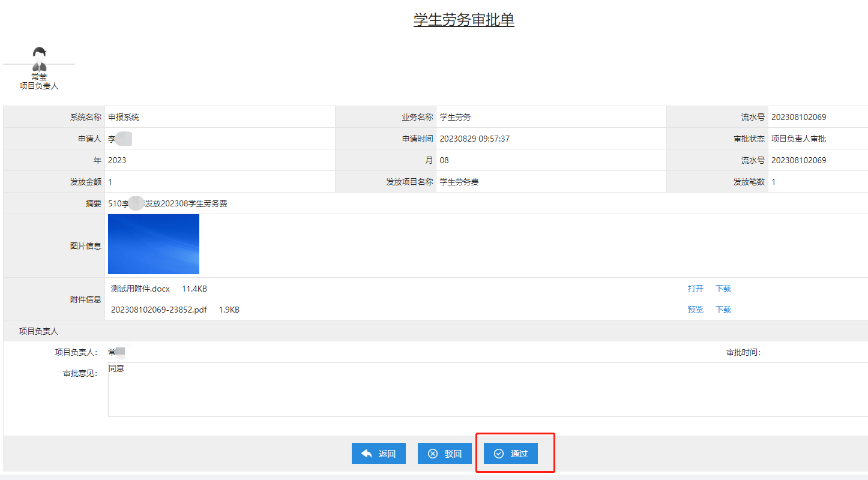
Task: Download the 202308102069-23852.pdf attachment
Action: 723,310
